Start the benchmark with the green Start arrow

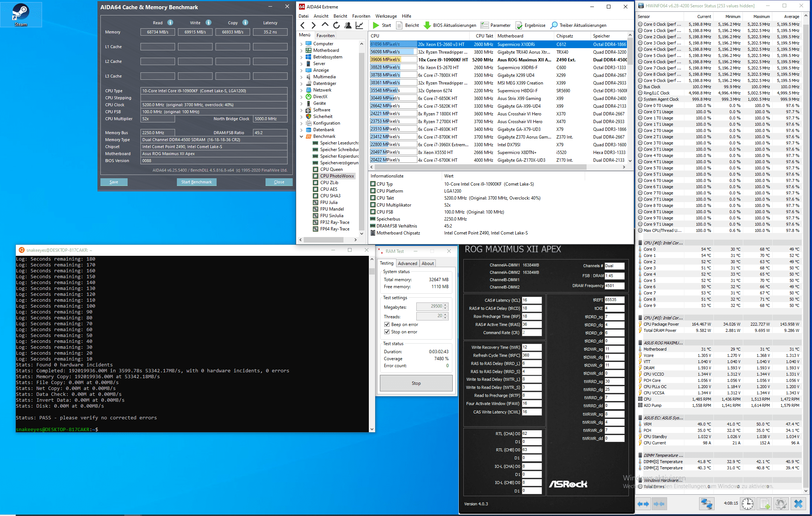pyautogui.click(x=382, y=25)
